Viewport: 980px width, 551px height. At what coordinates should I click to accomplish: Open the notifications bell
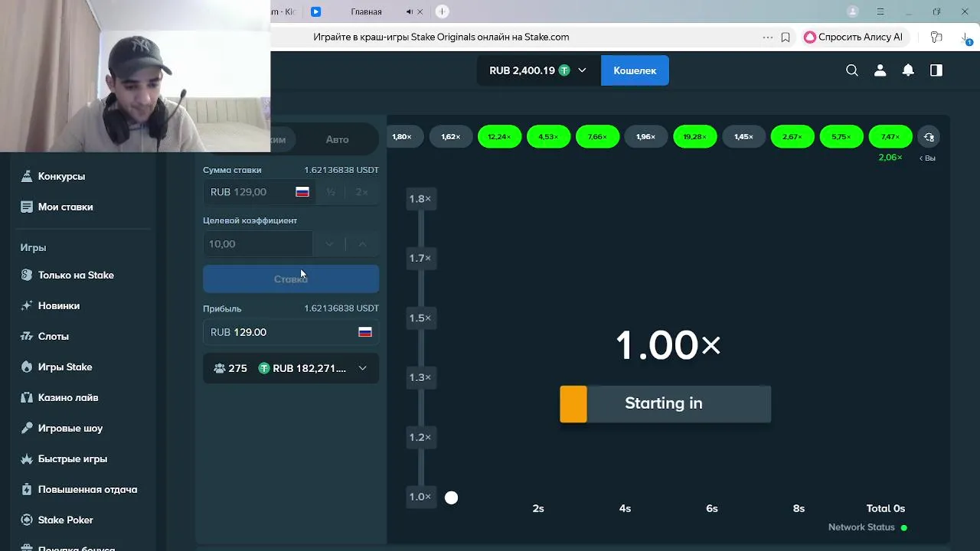[908, 70]
